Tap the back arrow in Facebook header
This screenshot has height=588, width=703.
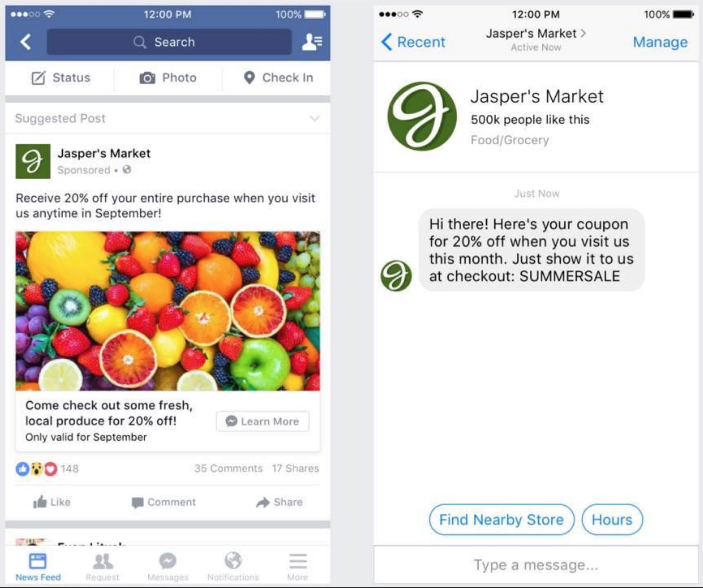point(26,42)
